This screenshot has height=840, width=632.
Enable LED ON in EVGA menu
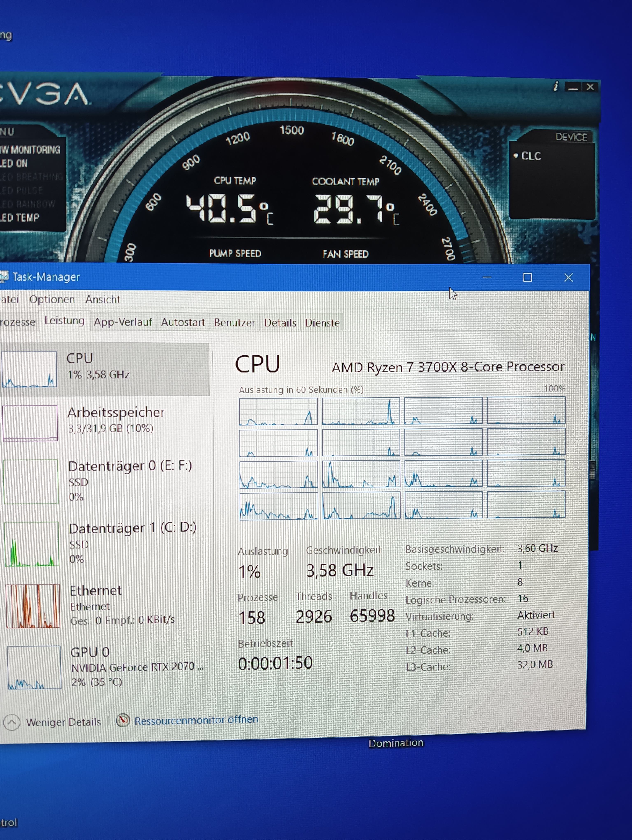[x=14, y=164]
